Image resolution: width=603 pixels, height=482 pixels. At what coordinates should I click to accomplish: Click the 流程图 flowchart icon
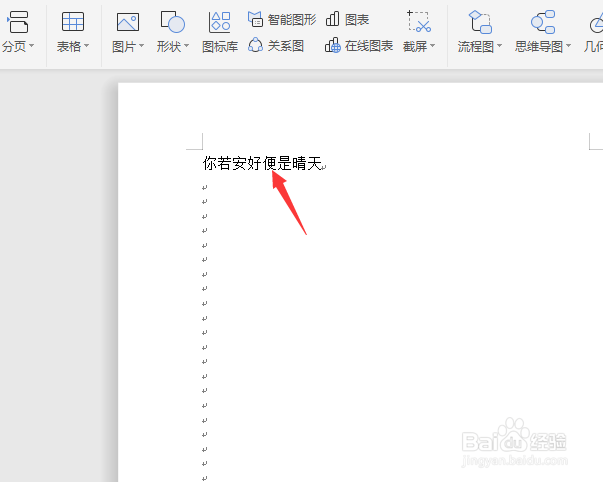(480, 22)
